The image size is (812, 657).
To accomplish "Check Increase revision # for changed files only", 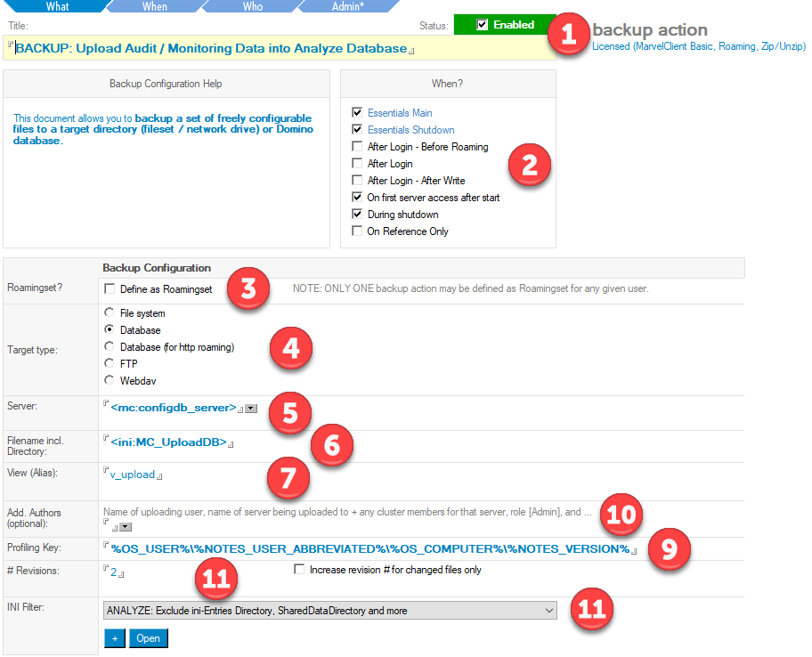I will tap(299, 570).
